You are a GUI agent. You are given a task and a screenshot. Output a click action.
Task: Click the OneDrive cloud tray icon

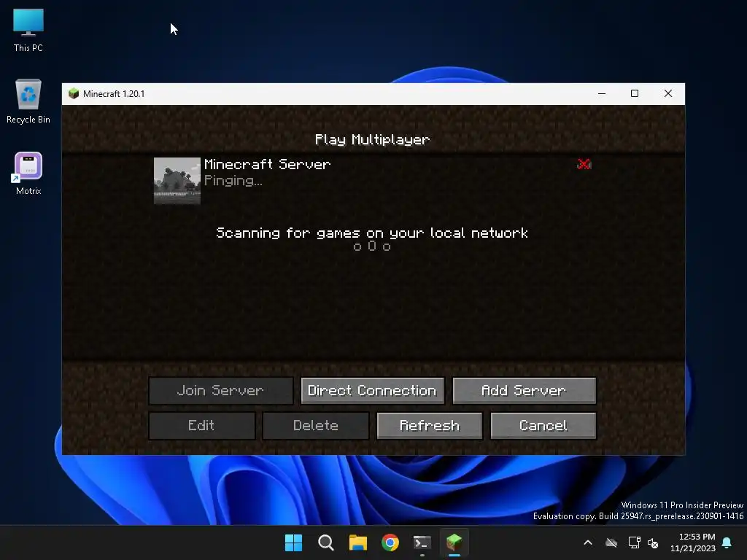(611, 542)
